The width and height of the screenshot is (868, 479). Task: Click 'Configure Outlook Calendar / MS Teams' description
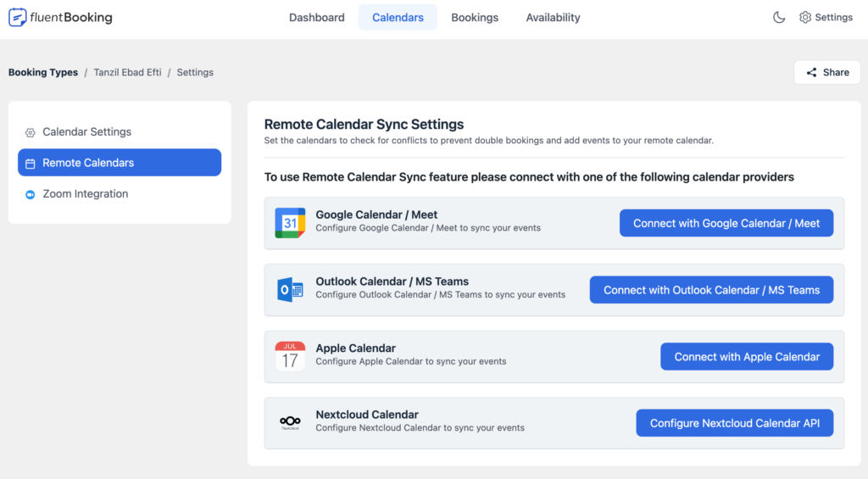[x=441, y=294]
